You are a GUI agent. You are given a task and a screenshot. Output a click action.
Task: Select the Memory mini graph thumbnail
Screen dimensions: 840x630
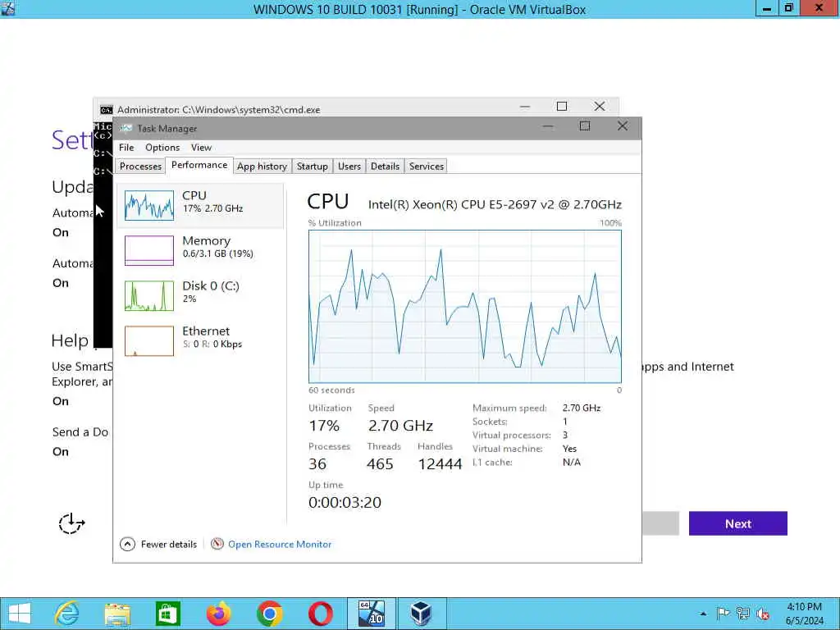pyautogui.click(x=149, y=250)
